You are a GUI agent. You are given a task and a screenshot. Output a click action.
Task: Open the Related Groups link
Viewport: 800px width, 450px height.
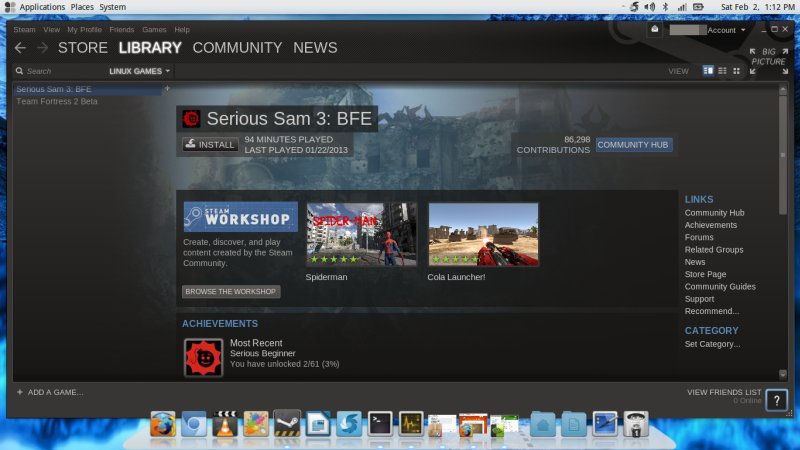pyautogui.click(x=714, y=249)
